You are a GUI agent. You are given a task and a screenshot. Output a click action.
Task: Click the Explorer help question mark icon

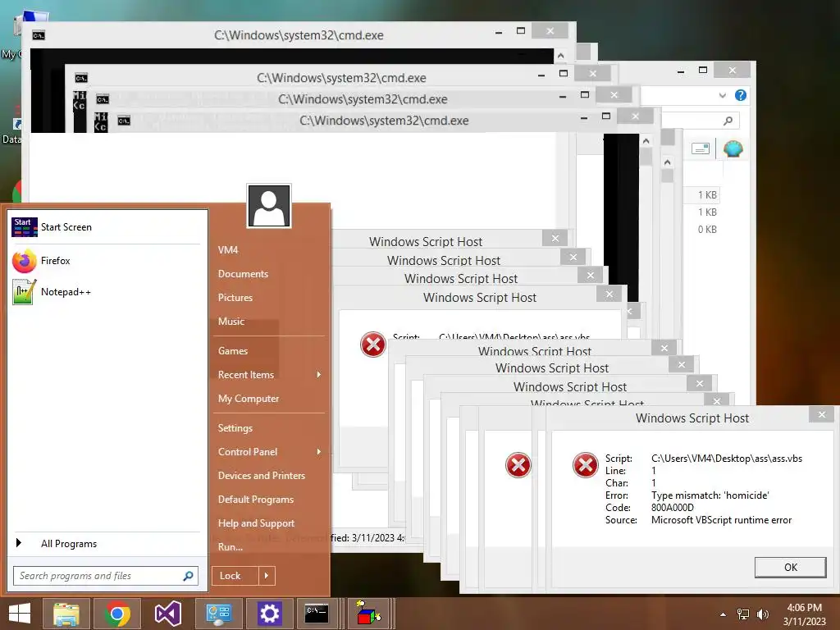pos(741,95)
